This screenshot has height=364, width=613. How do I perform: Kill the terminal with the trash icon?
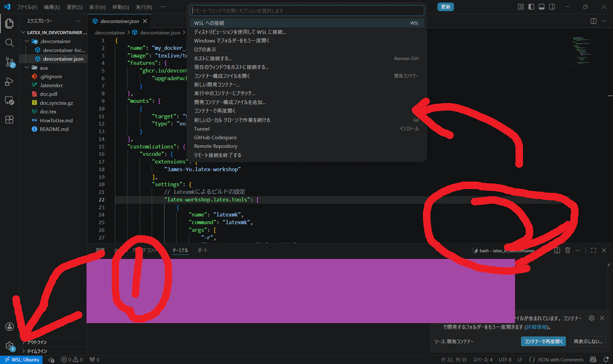(x=567, y=250)
